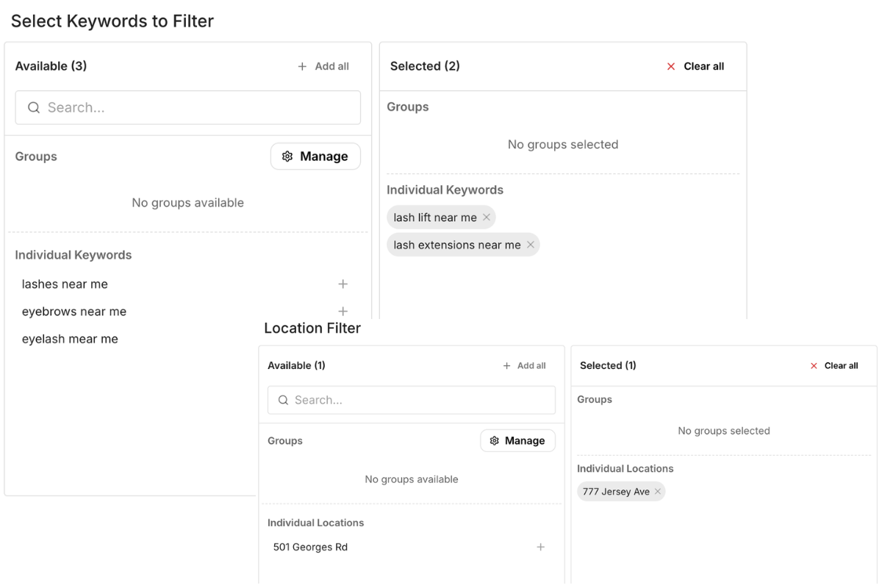Add '501 Georges Rd' location with plus icon
The width and height of the screenshot is (882, 588).
point(541,548)
